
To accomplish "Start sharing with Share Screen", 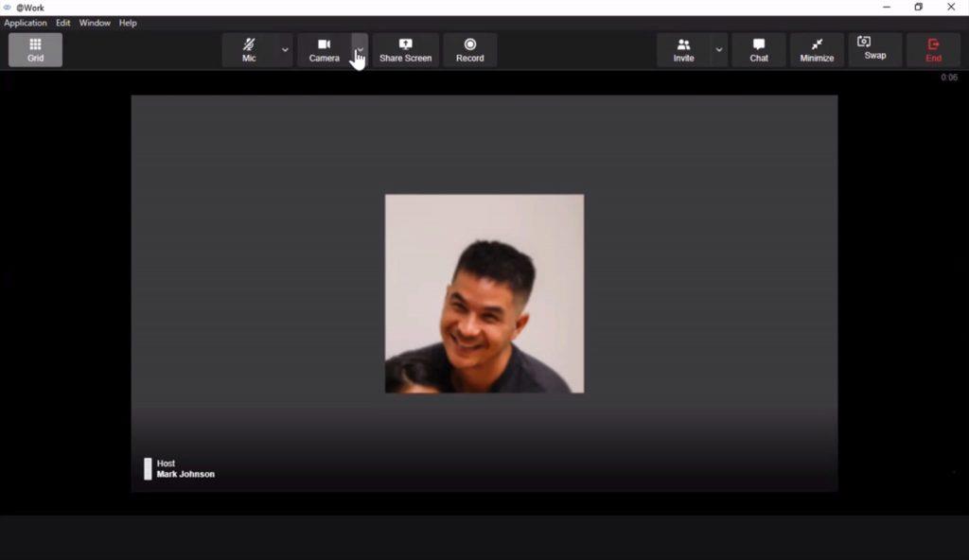I will pyautogui.click(x=405, y=49).
